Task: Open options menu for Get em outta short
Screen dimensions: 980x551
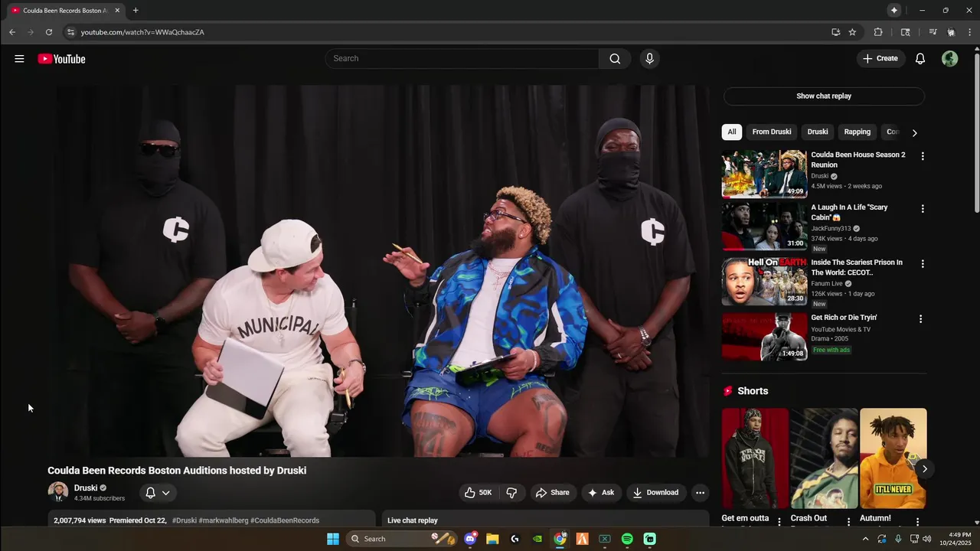Action: tap(779, 522)
